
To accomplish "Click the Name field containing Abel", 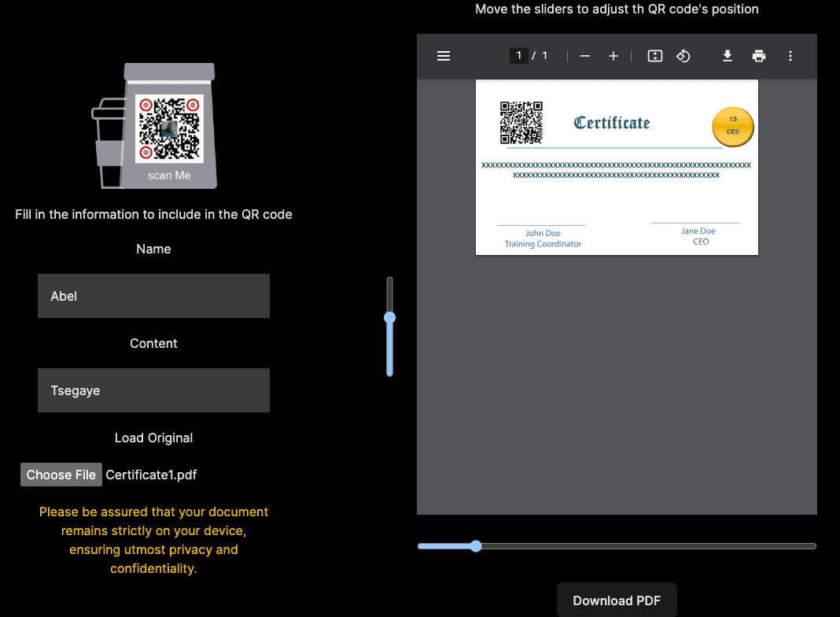I will (x=153, y=296).
